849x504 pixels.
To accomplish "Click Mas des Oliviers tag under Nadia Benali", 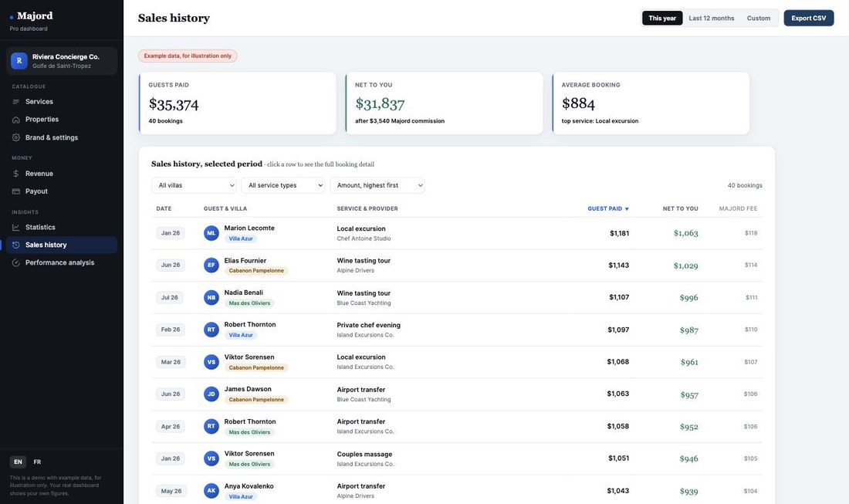I will pyautogui.click(x=249, y=303).
